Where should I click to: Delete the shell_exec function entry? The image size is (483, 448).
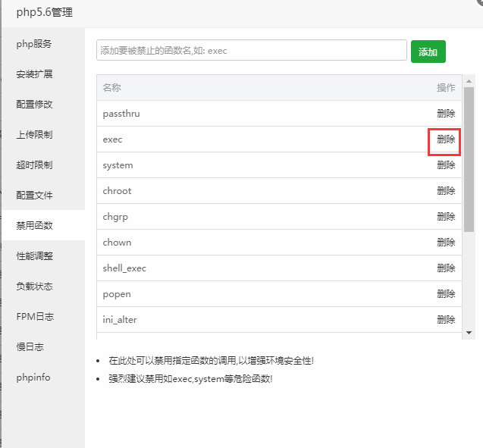point(446,268)
